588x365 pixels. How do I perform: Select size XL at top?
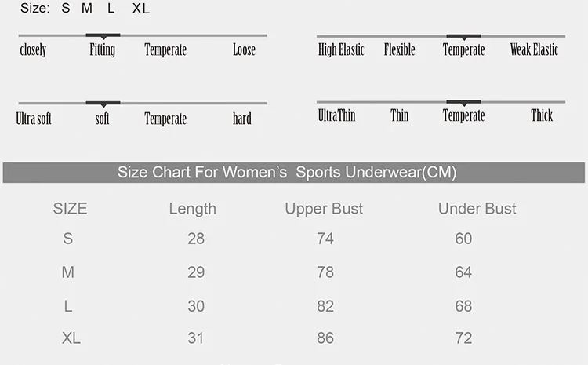[140, 9]
